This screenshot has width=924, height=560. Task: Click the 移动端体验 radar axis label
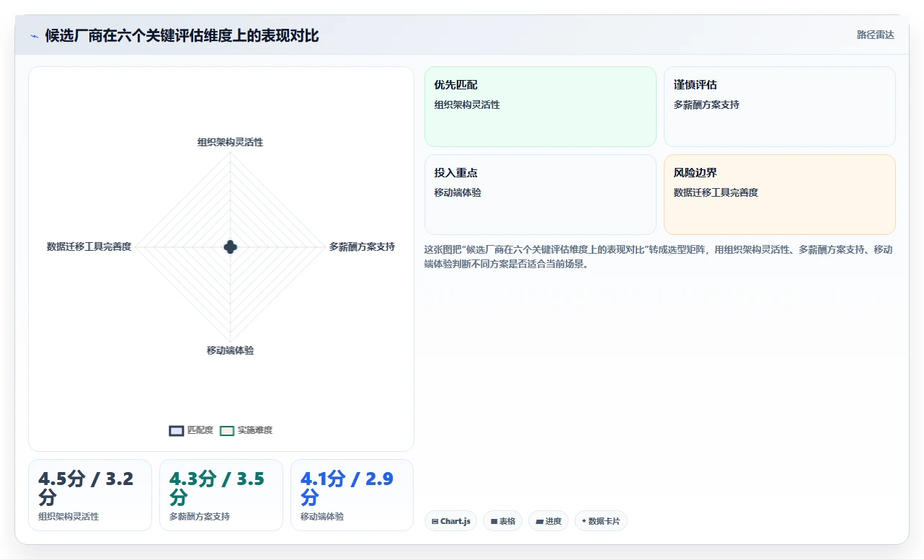pos(231,350)
